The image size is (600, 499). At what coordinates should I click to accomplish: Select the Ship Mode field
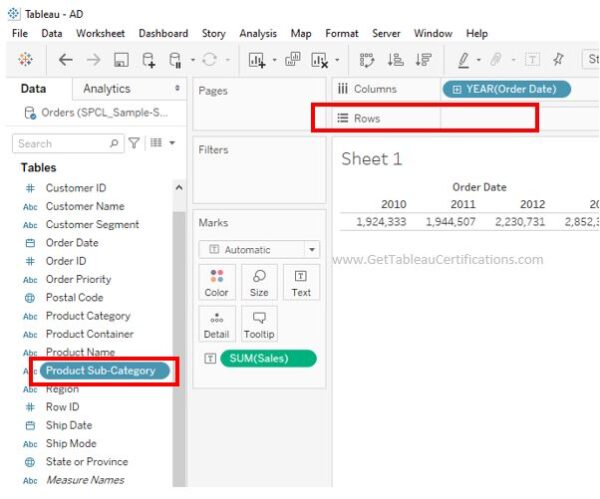click(71, 443)
